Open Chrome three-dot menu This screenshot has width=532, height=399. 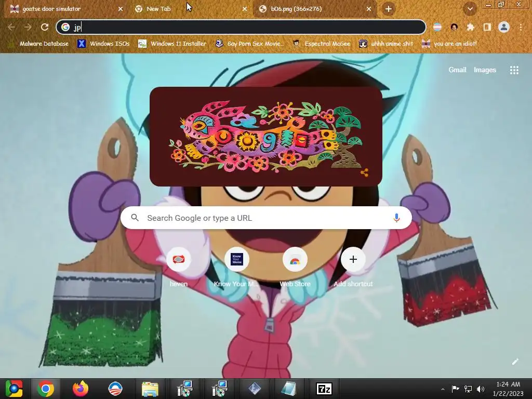521,27
